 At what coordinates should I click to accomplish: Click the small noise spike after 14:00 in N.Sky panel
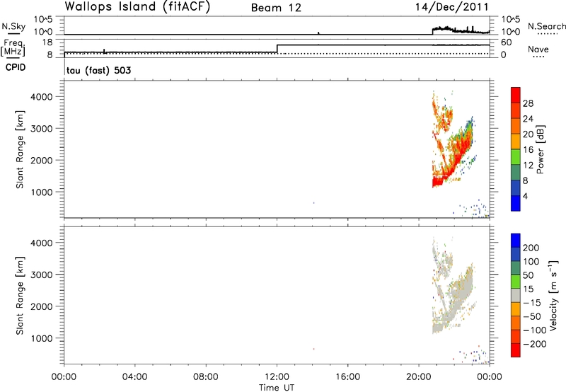318,33
